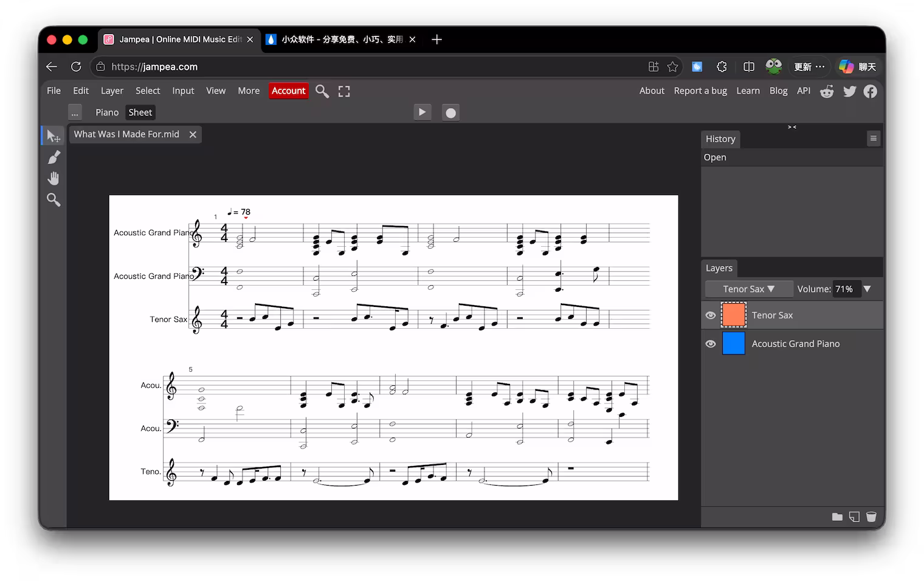This screenshot has height=581, width=924.
Task: Open the Input menu
Action: click(183, 91)
